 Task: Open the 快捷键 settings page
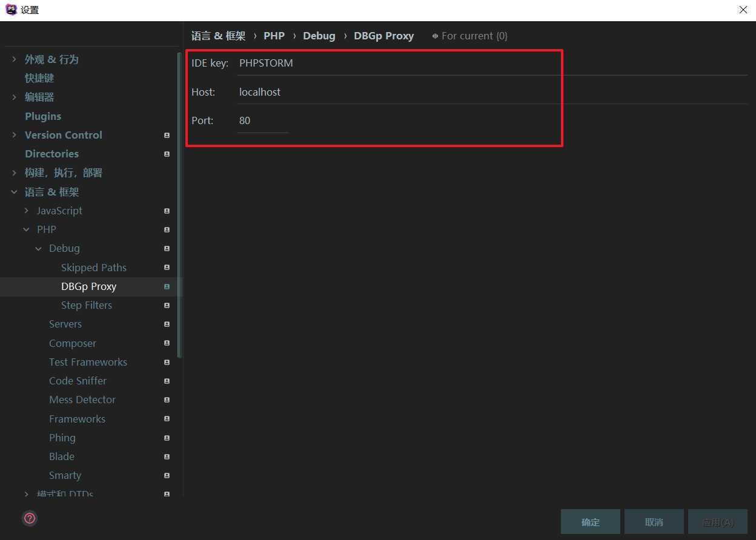[39, 78]
